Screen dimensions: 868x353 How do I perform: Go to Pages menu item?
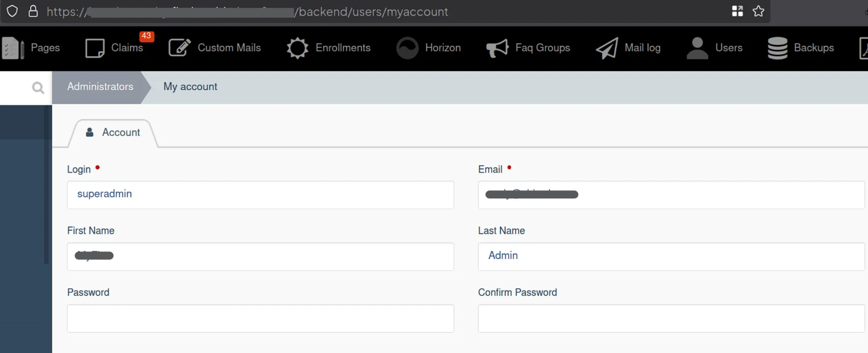pyautogui.click(x=45, y=48)
